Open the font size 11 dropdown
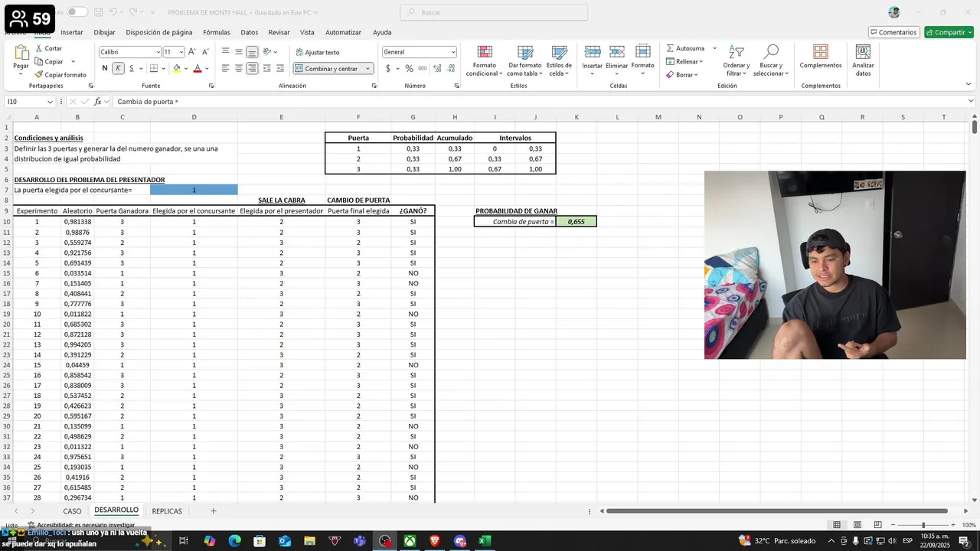 pyautogui.click(x=181, y=52)
